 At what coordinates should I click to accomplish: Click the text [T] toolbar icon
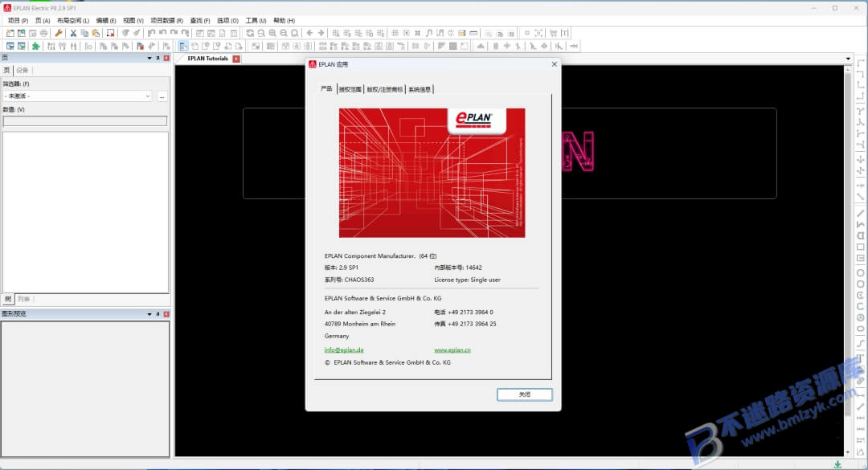(565, 33)
